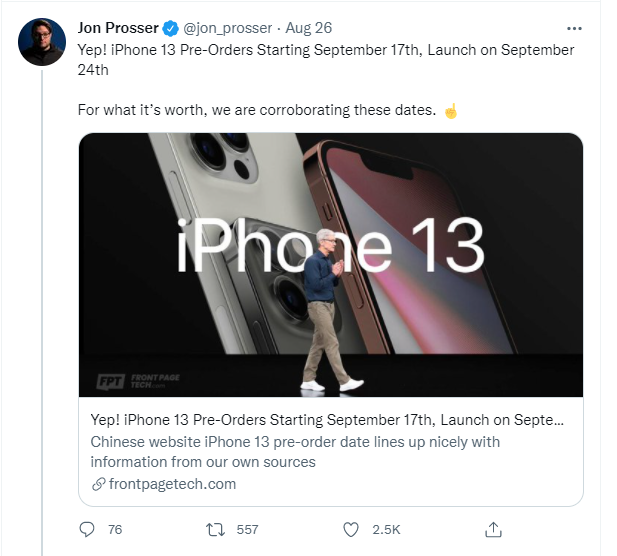Click the reply speech bubble icon

(87, 528)
